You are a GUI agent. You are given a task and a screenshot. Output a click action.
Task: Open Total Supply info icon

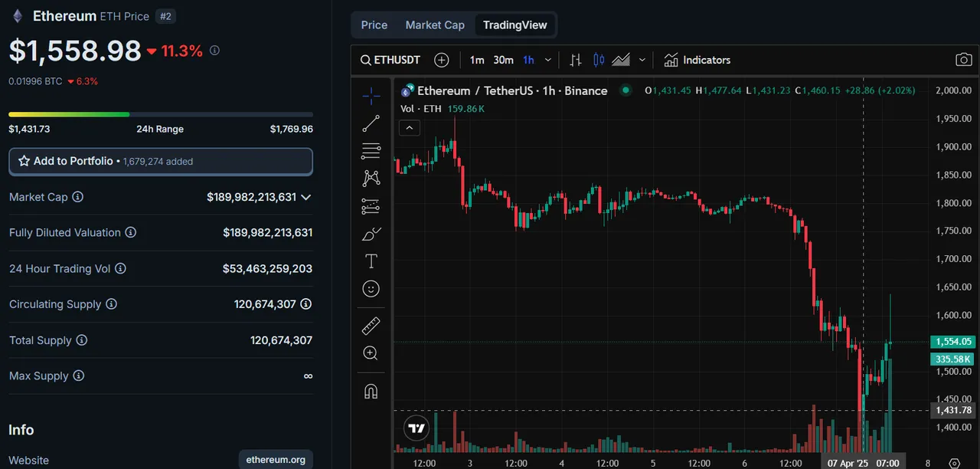81,340
